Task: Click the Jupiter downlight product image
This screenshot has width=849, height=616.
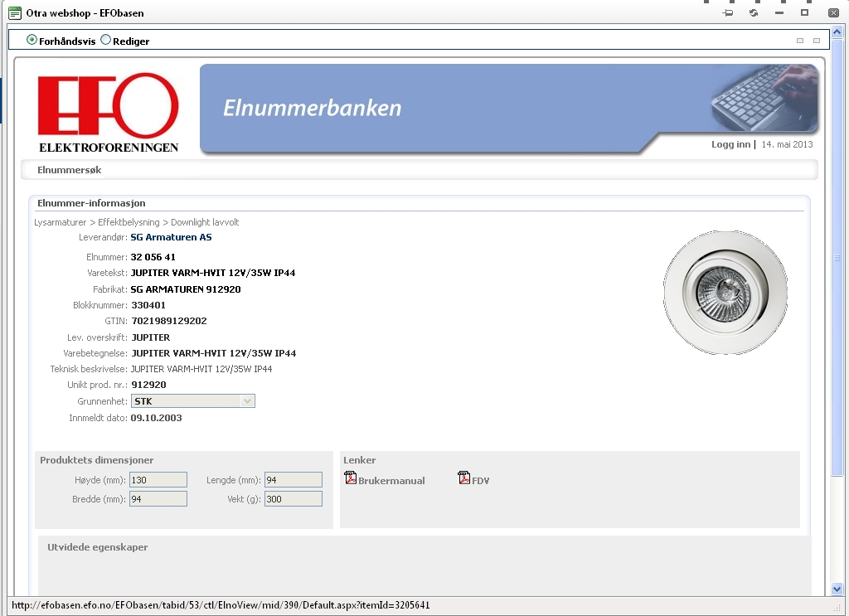Action: (x=725, y=292)
